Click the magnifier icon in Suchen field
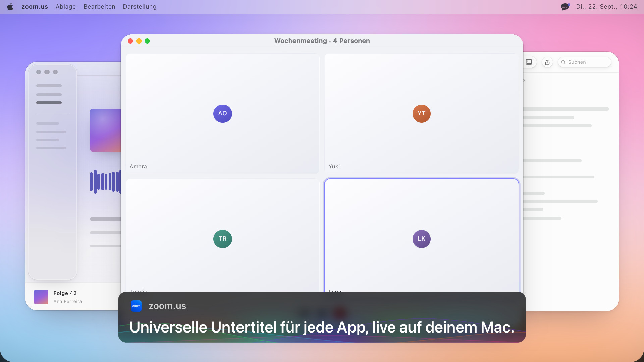This screenshot has height=362, width=644. click(x=563, y=62)
